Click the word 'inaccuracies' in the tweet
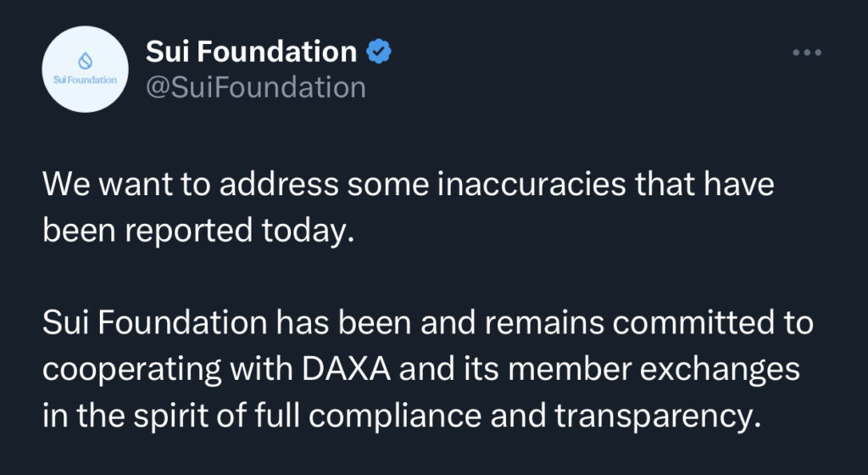The image size is (868, 475). click(531, 184)
